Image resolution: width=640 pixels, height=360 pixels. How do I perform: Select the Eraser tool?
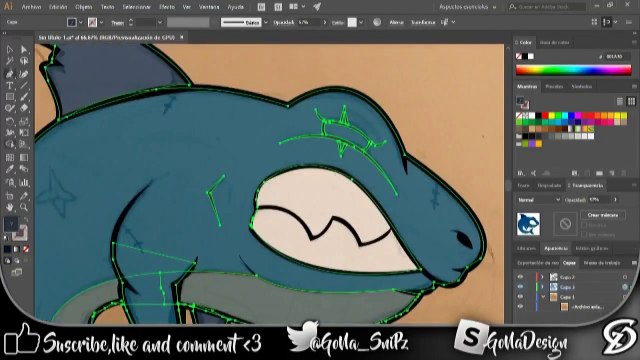tap(24, 108)
